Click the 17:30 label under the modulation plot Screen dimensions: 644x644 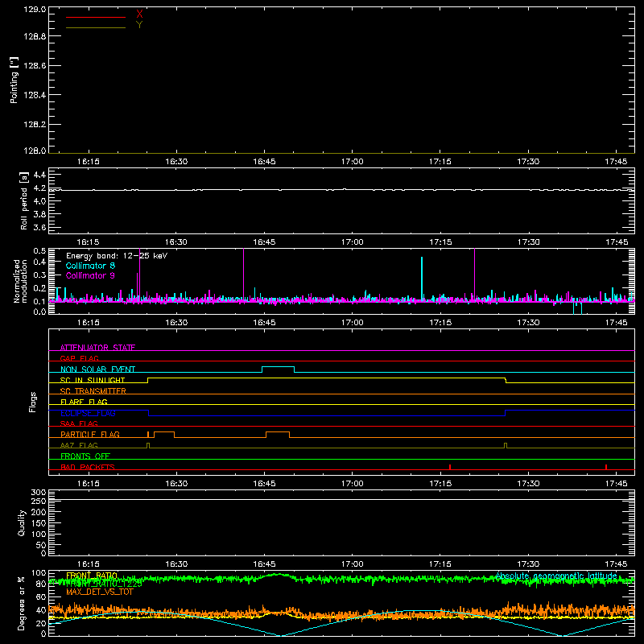pyautogui.click(x=528, y=323)
